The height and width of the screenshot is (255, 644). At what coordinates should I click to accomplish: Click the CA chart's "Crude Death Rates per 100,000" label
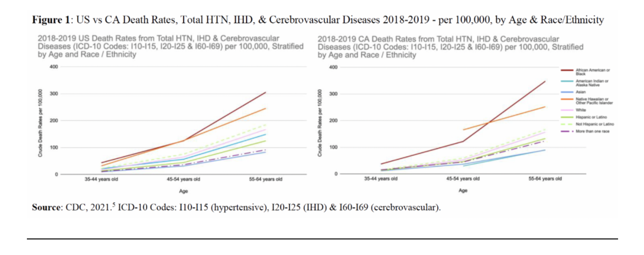click(x=320, y=123)
